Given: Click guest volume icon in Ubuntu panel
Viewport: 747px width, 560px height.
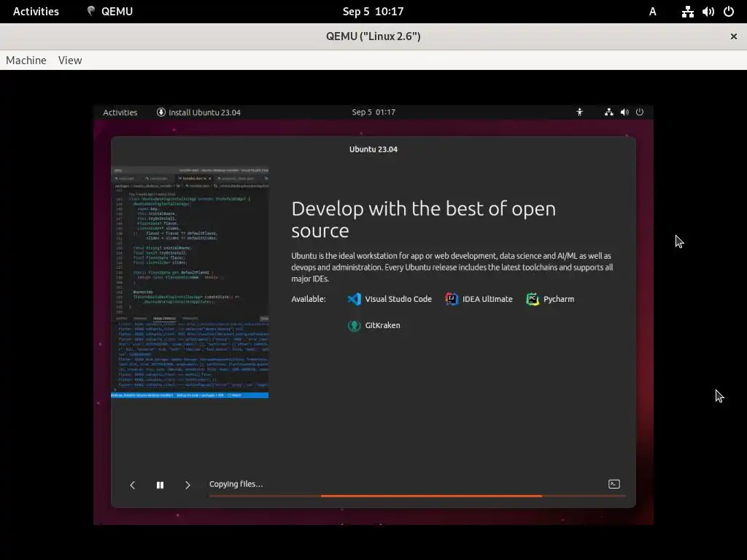Looking at the screenshot, I should [624, 112].
